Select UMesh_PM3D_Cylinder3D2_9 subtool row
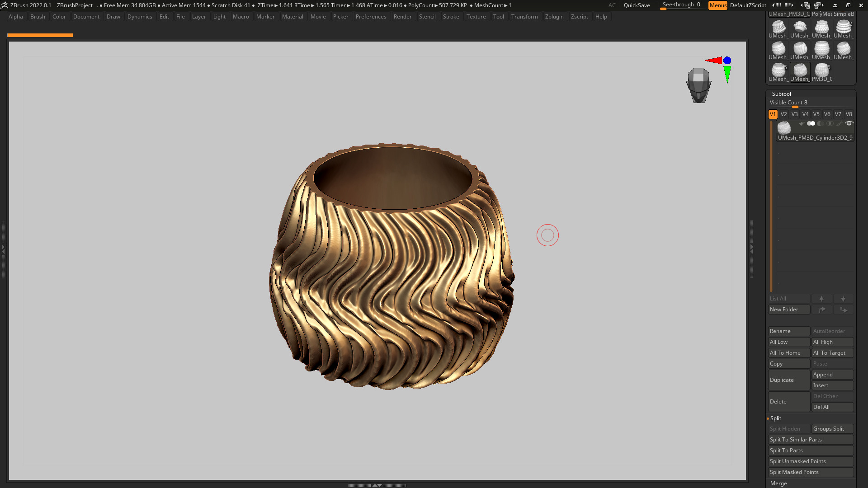Screen dimensions: 868x488 point(815,131)
